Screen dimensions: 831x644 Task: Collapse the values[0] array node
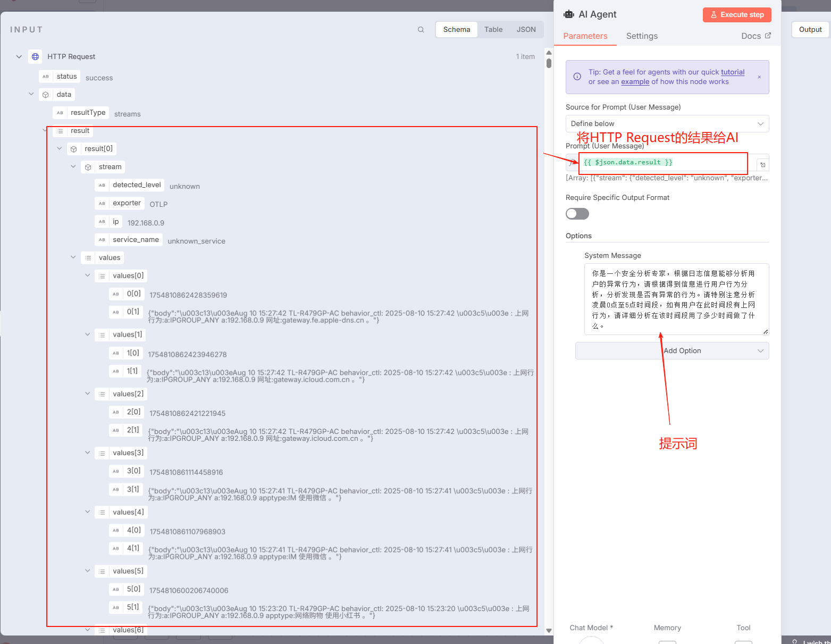click(x=88, y=275)
